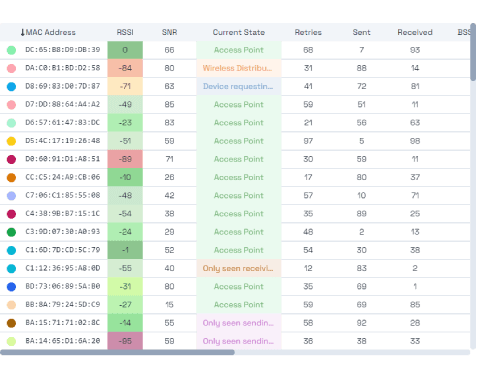Click the green dot for C3:9D:07:30:A0:93

coord(11,232)
